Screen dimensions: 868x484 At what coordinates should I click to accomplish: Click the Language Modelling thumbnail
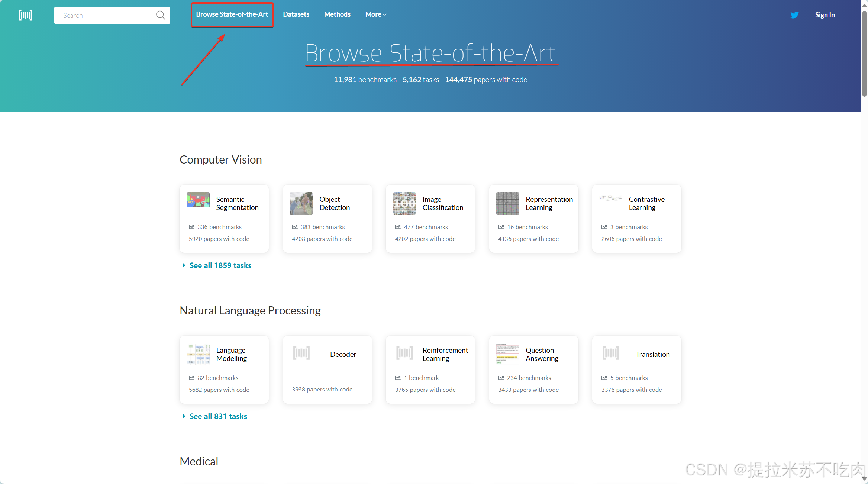198,354
